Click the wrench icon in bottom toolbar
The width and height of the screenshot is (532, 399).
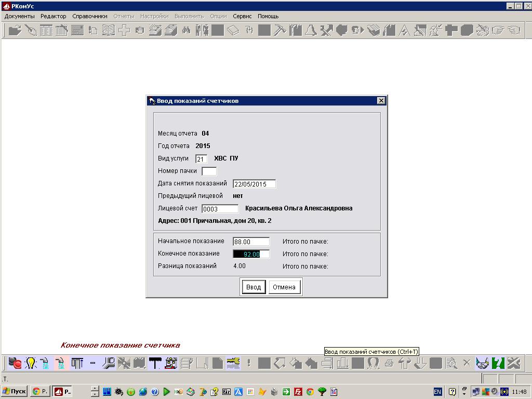point(109,363)
